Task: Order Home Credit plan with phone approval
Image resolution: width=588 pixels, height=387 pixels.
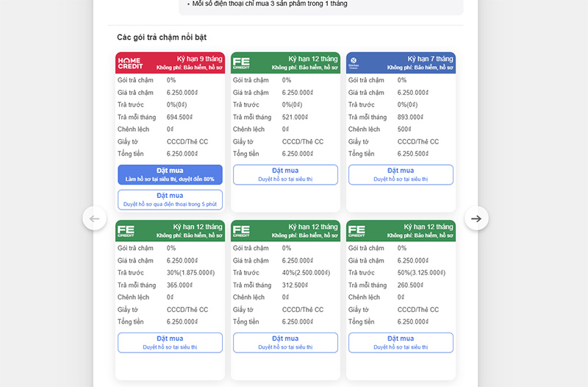Action: click(170, 199)
